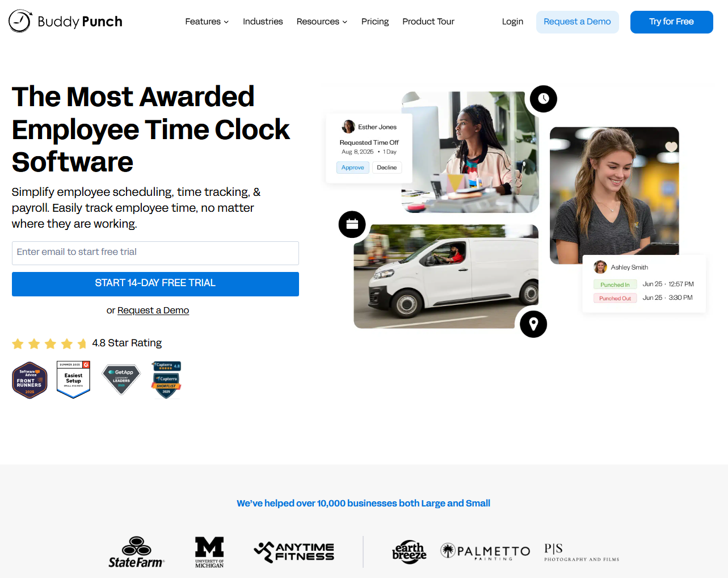Click the location pin circle icon
Image resolution: width=728 pixels, height=578 pixels.
pos(533,324)
